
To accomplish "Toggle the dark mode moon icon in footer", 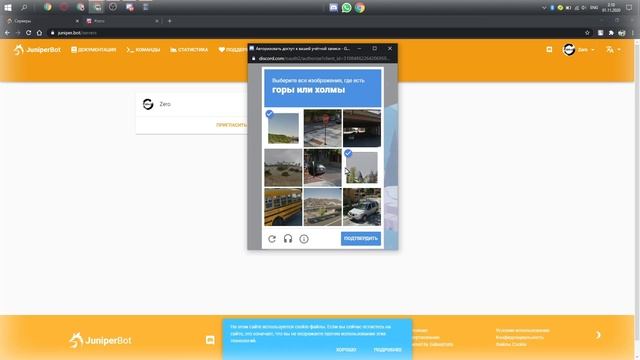I will pos(598,335).
